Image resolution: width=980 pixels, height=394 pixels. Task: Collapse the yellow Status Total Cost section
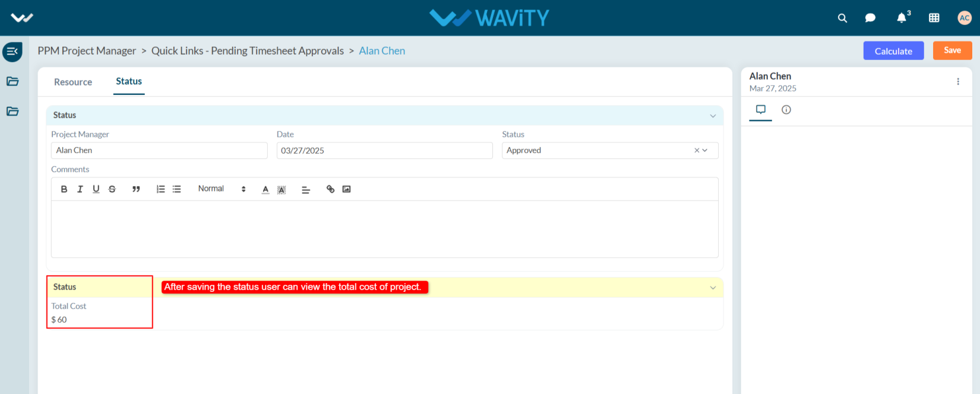pos(713,288)
